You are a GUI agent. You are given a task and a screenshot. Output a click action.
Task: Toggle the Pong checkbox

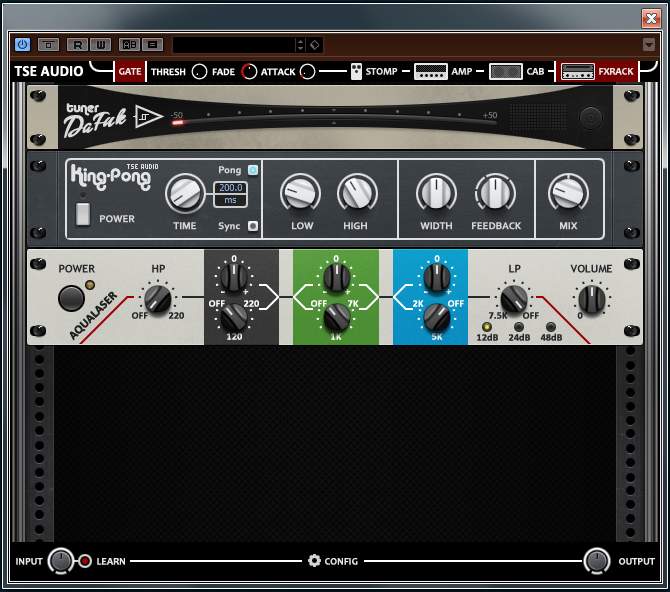coord(253,170)
